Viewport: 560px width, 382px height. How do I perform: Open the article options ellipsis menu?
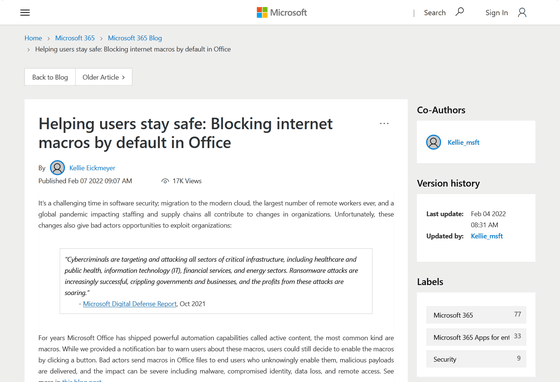(x=384, y=124)
